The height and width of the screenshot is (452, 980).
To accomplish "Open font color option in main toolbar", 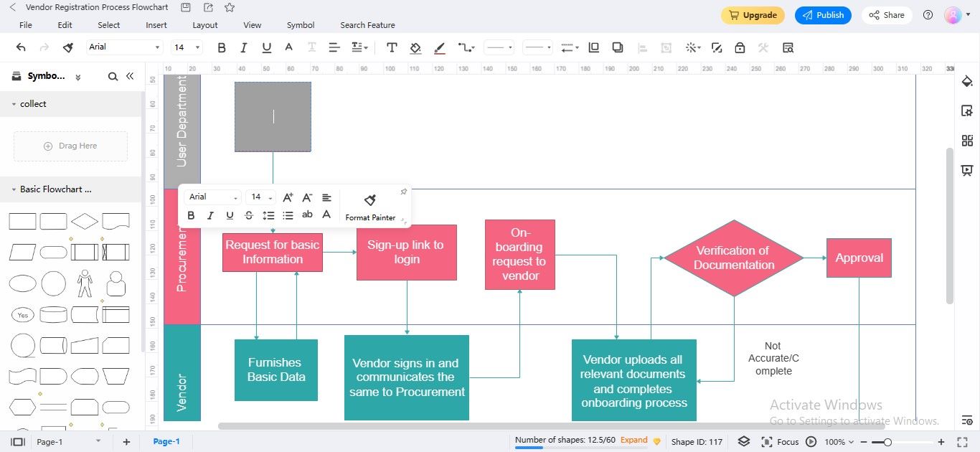I will coord(288,47).
